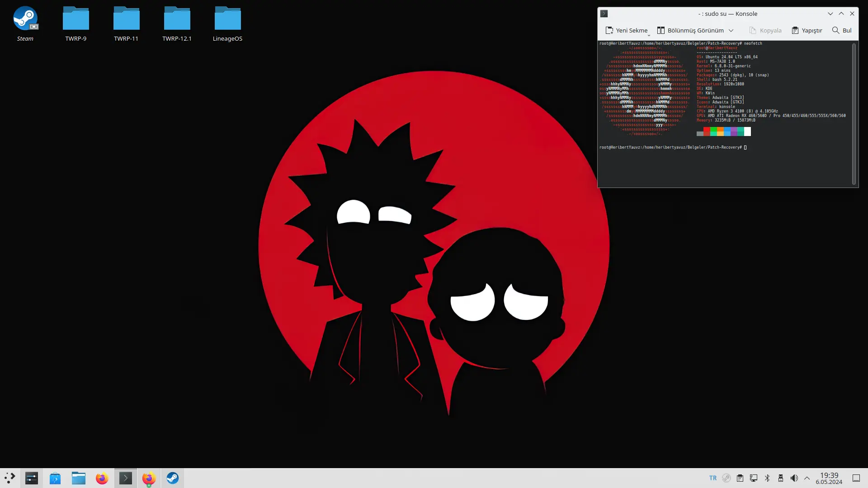The width and height of the screenshot is (868, 488).
Task: Click the 'Packages: 2543 (dpkg)' line
Action: point(733,75)
